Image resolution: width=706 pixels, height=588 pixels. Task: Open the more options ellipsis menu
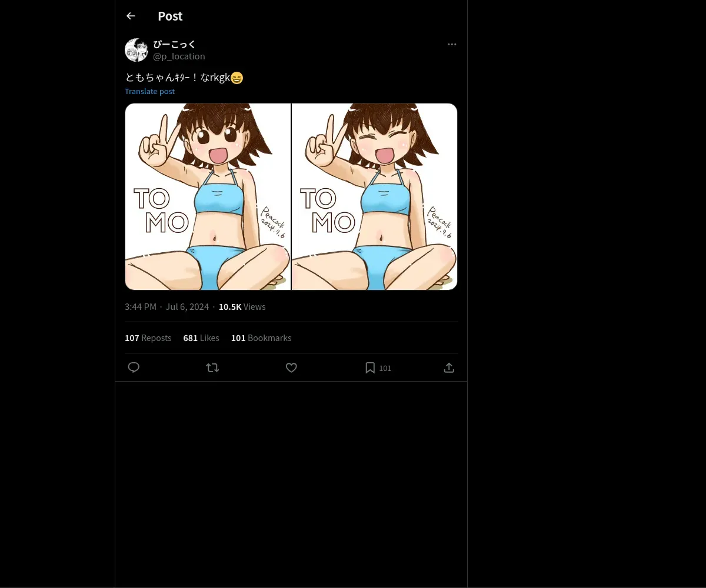pyautogui.click(x=452, y=44)
